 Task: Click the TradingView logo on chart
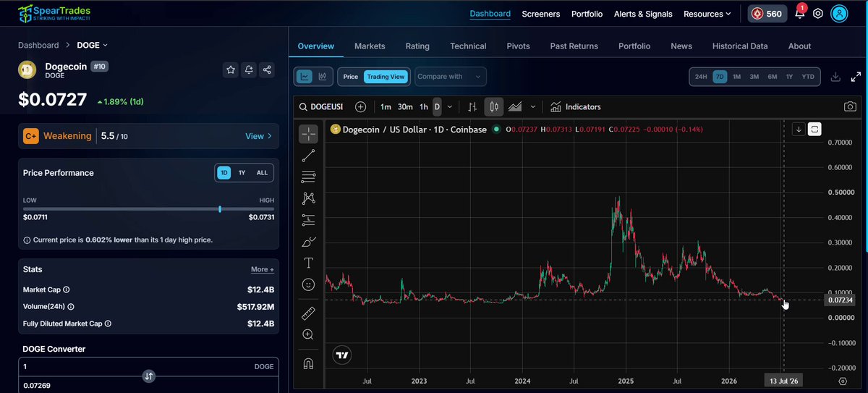(343, 355)
